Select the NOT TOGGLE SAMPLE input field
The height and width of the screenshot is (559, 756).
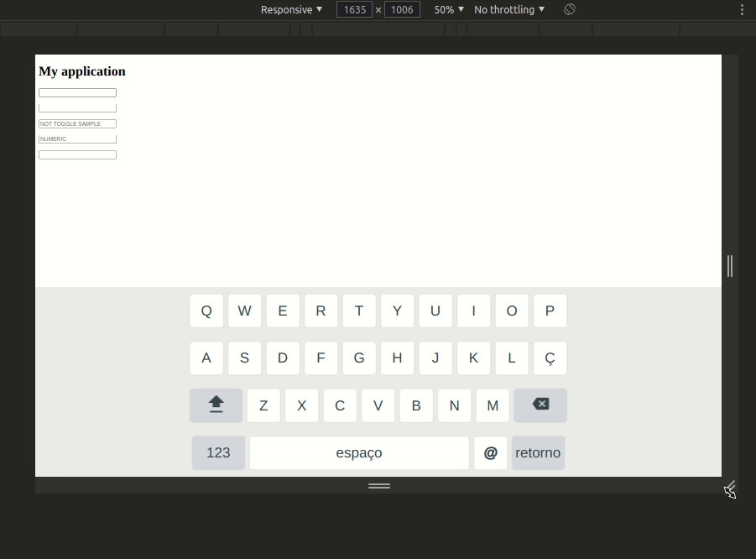77,123
